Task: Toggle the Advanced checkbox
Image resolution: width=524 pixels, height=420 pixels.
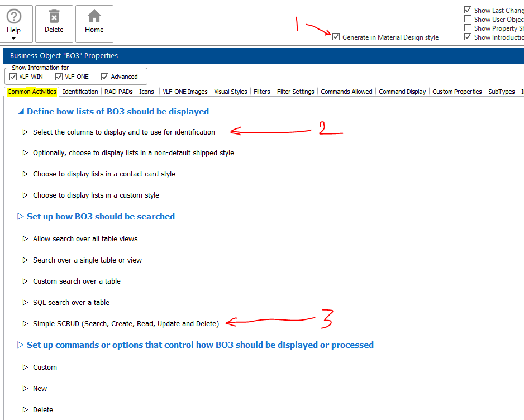Action: (105, 77)
